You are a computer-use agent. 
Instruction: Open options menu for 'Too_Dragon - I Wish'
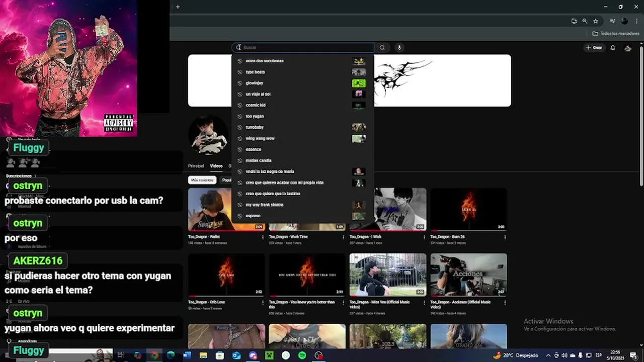(424, 237)
